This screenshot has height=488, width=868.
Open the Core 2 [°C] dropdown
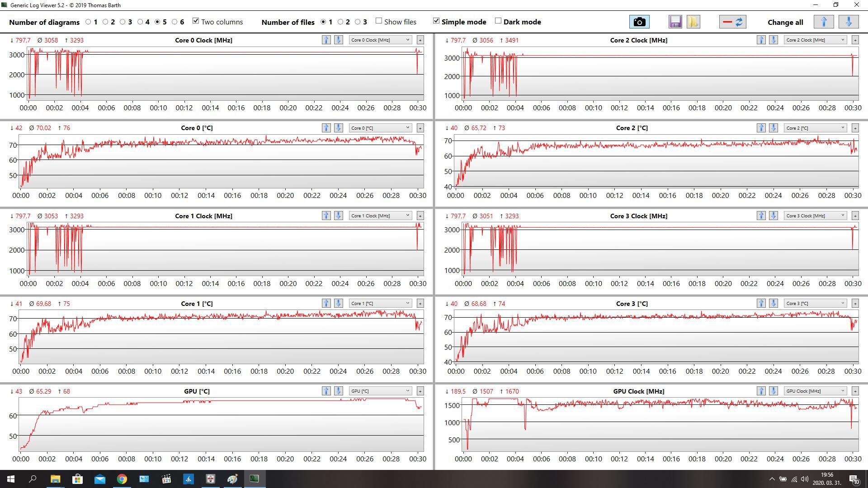pyautogui.click(x=815, y=128)
